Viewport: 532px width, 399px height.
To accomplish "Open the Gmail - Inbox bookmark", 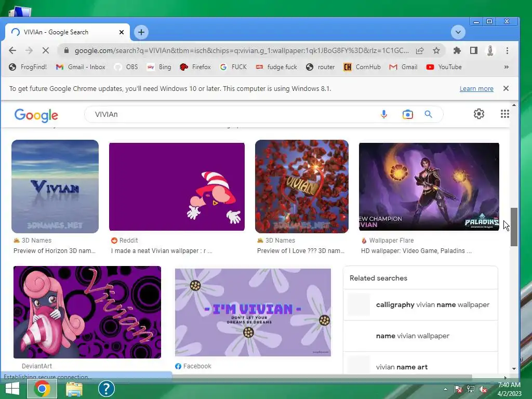I will pos(81,67).
